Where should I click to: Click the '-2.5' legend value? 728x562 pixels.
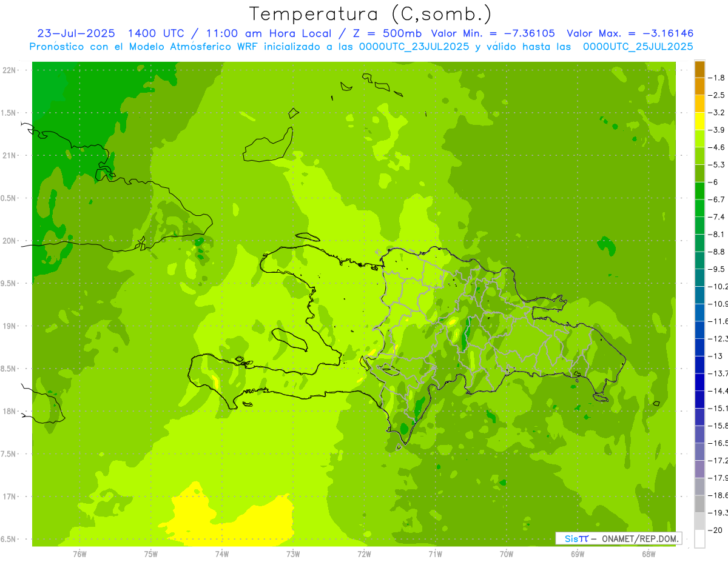[717, 95]
